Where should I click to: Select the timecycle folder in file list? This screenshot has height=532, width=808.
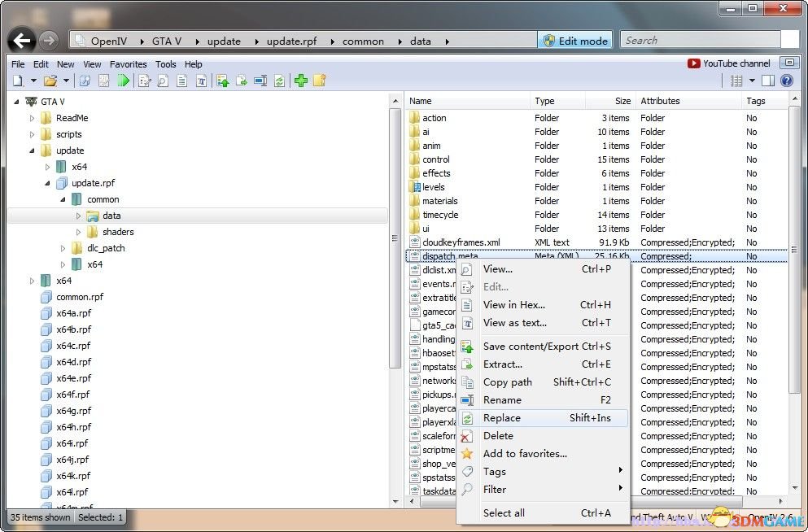pos(596,215)
